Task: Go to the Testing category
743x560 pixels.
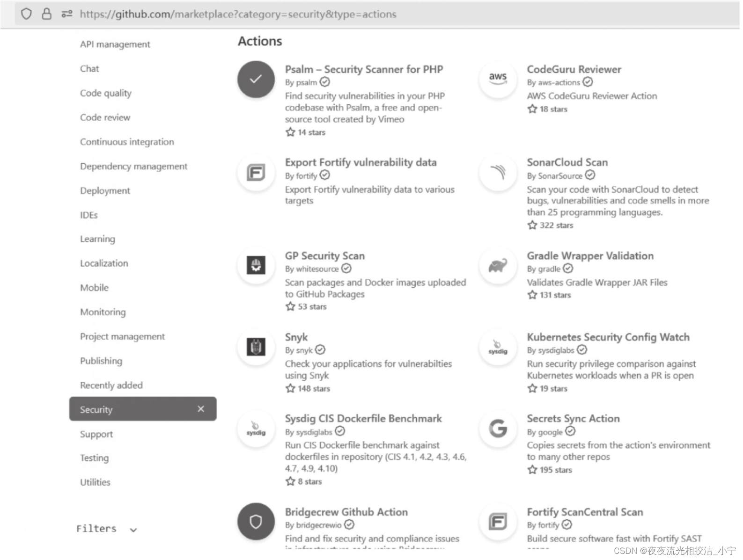Action: point(94,458)
